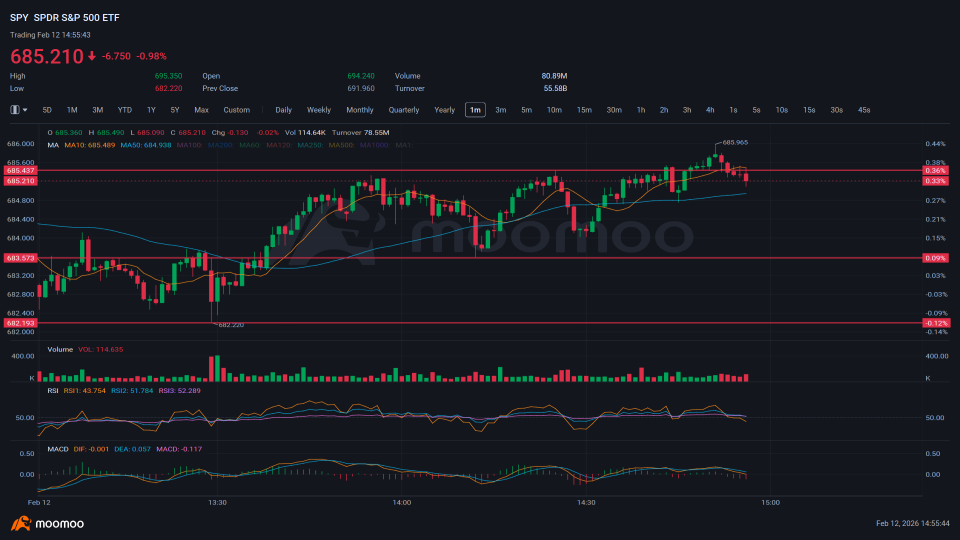
Task: Select the 45s interval
Action: click(x=864, y=110)
